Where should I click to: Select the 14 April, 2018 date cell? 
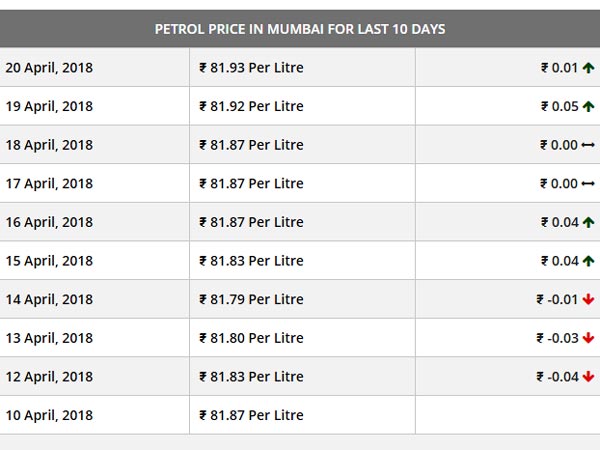pos(49,299)
